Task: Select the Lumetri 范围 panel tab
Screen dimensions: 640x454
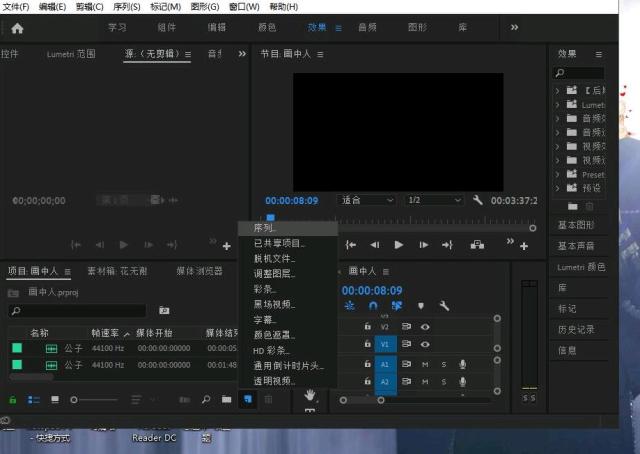Action: (x=71, y=54)
